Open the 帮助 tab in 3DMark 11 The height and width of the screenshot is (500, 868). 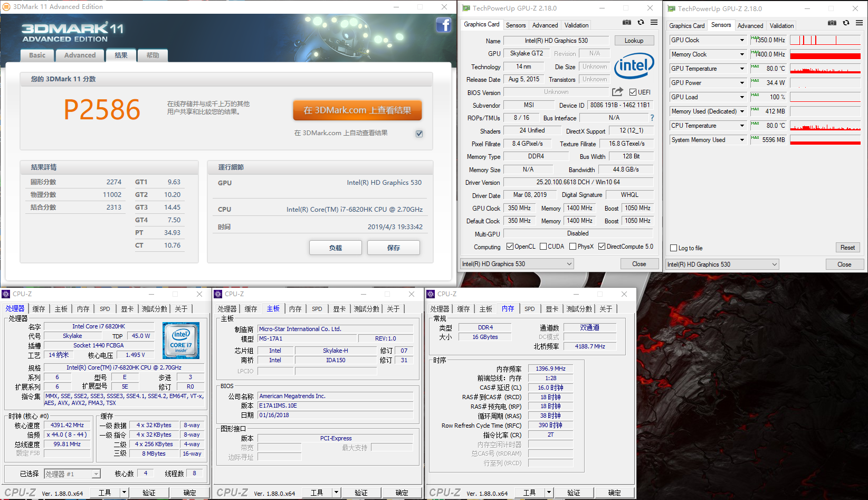click(x=152, y=55)
